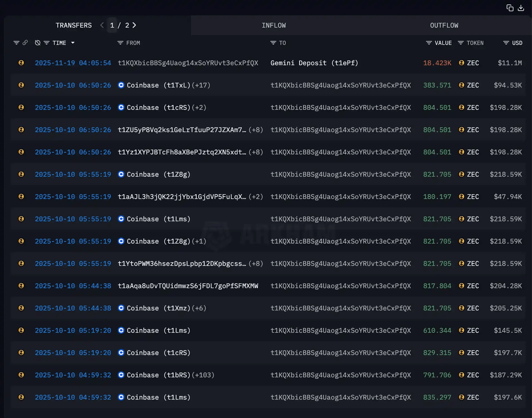The height and width of the screenshot is (418, 532).
Task: Click the download icon at top right
Action: (521, 8)
